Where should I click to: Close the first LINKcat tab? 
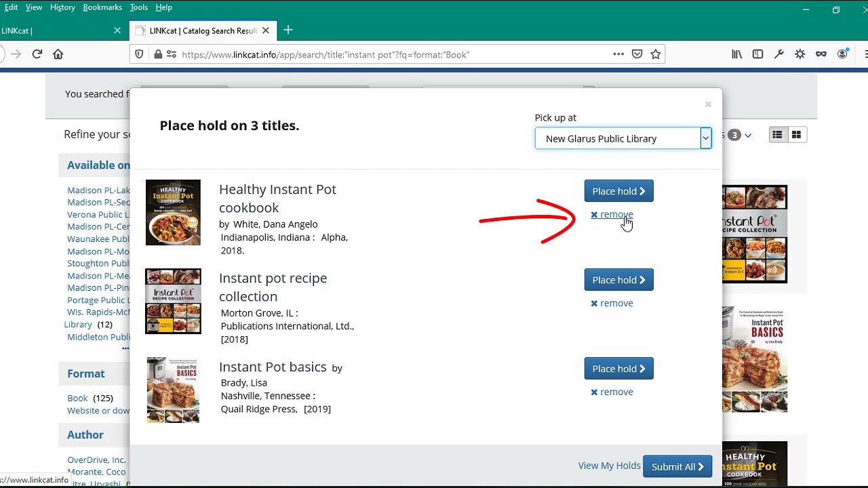pos(117,30)
